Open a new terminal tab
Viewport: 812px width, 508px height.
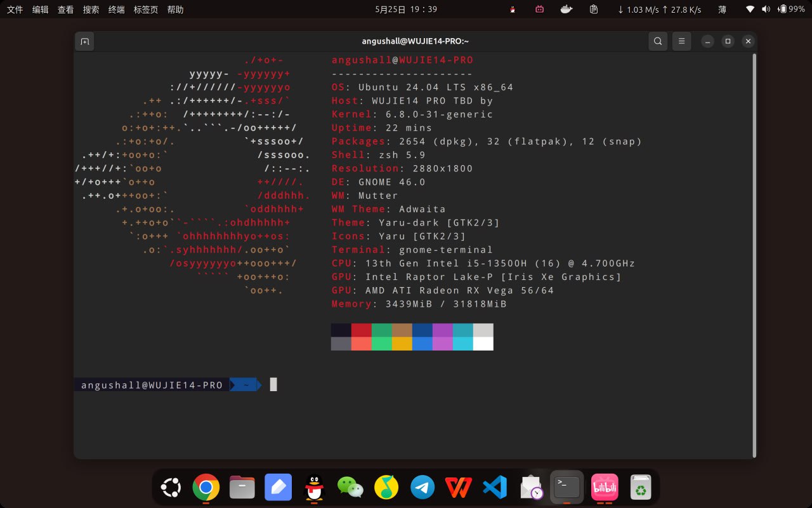(x=85, y=41)
